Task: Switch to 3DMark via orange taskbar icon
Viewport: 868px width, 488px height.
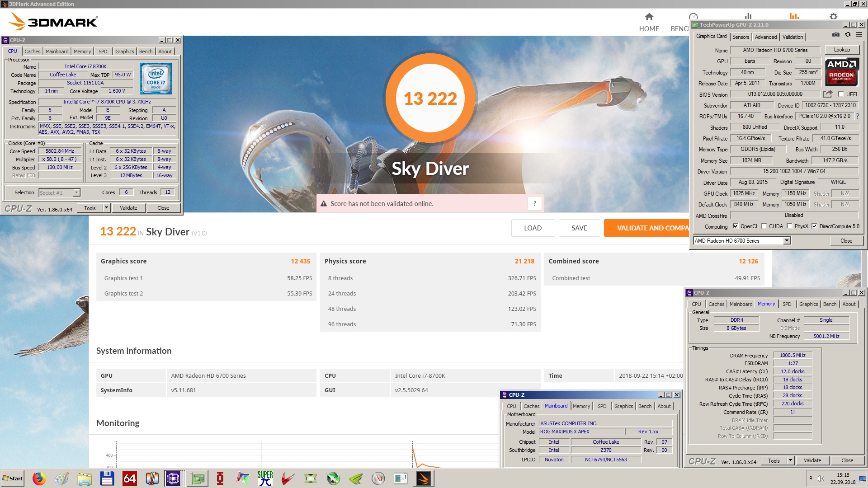Action: pyautogui.click(x=424, y=479)
